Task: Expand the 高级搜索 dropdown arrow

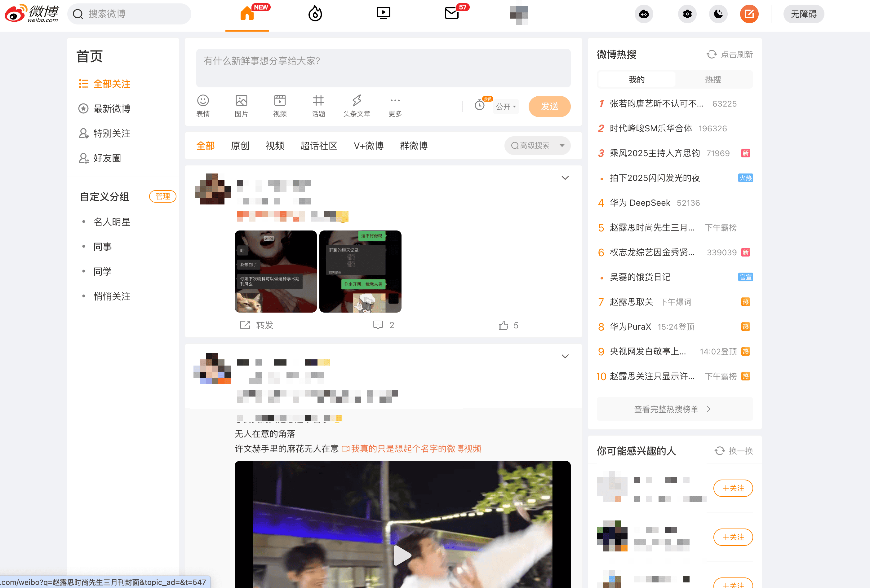Action: [562, 146]
